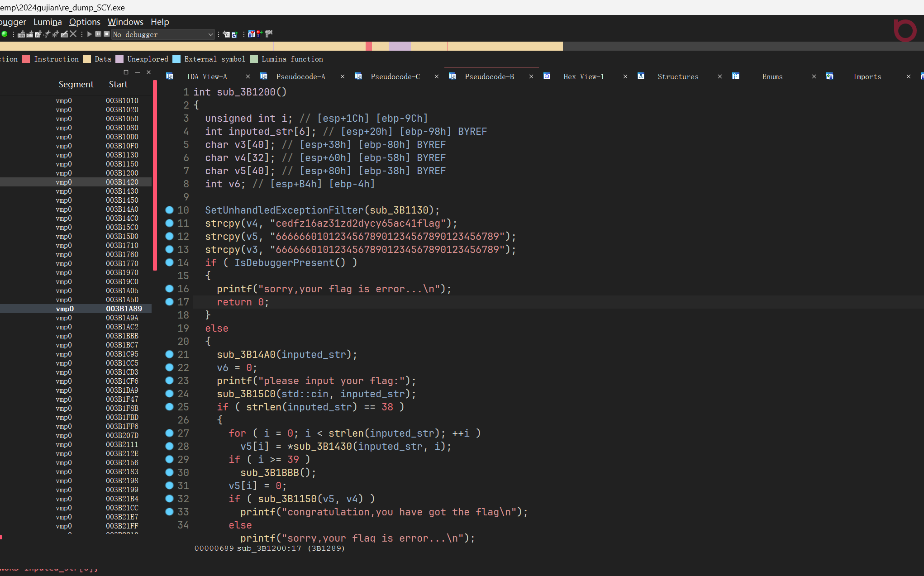Open the Windows menu
924x576 pixels.
(x=125, y=22)
